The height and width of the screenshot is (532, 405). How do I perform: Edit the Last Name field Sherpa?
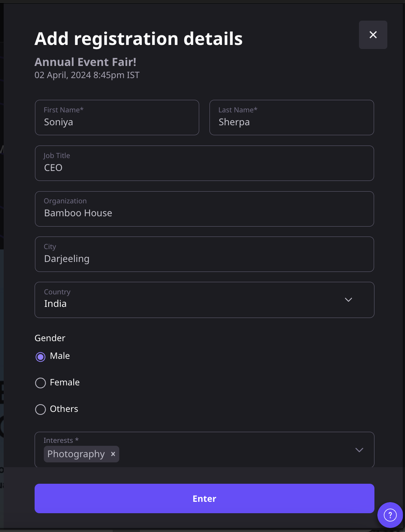point(292,118)
